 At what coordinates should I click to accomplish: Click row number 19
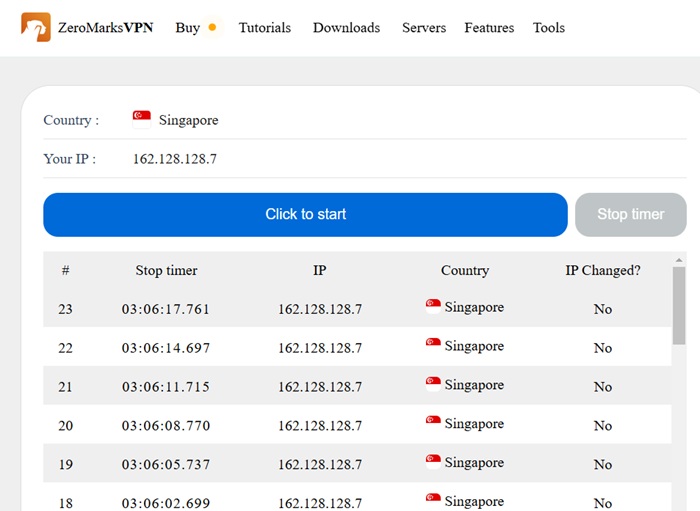66,465
